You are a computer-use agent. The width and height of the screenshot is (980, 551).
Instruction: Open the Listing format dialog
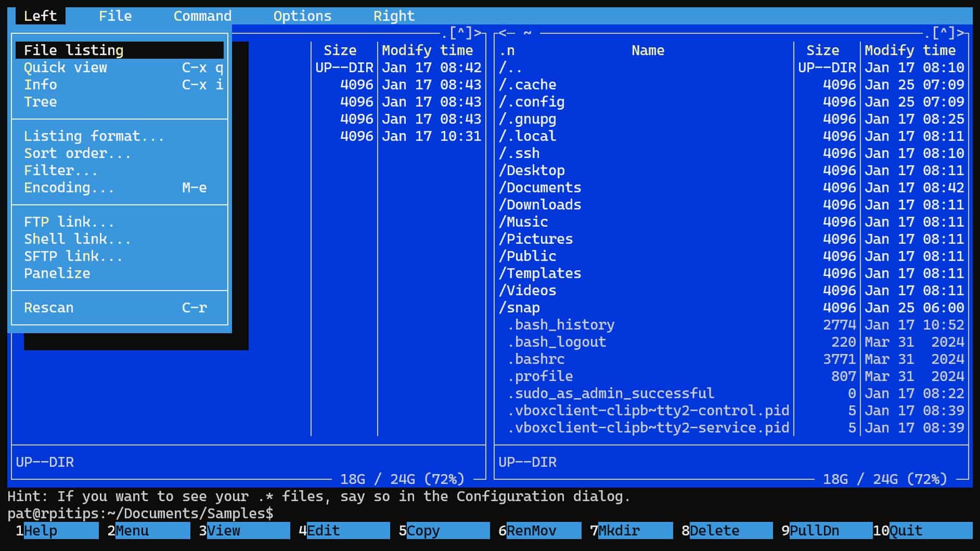click(x=94, y=136)
